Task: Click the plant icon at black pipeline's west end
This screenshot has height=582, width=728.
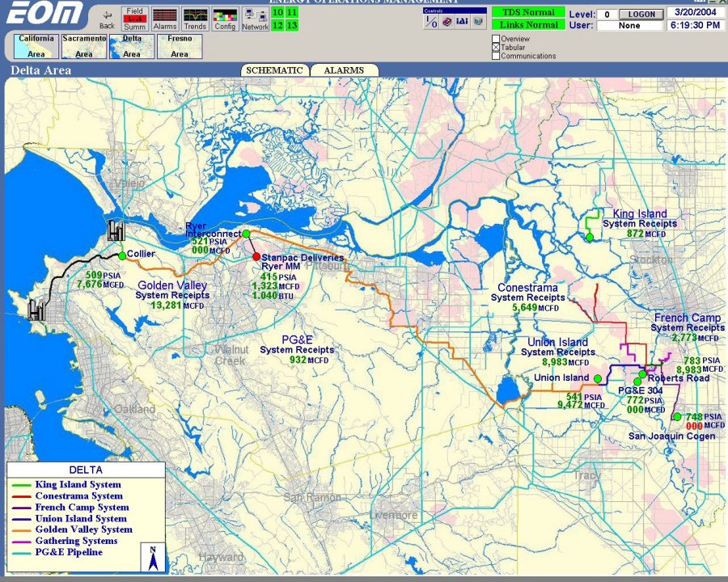Action: tap(36, 310)
